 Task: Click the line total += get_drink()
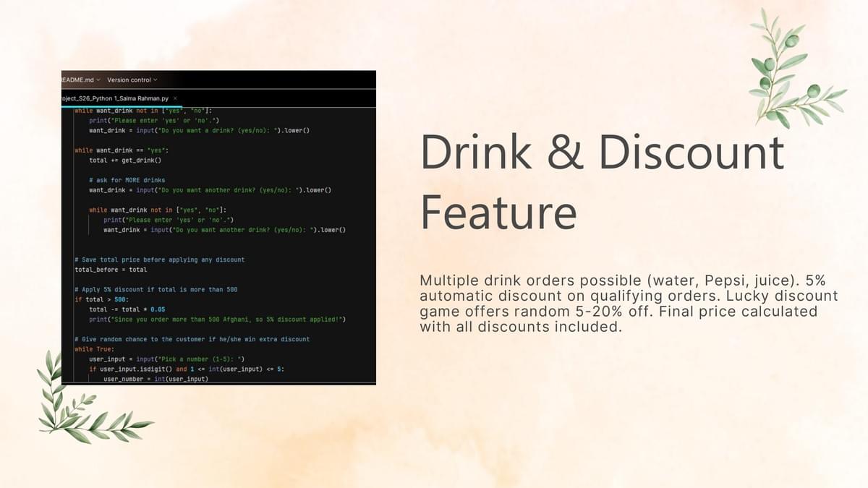(x=124, y=160)
